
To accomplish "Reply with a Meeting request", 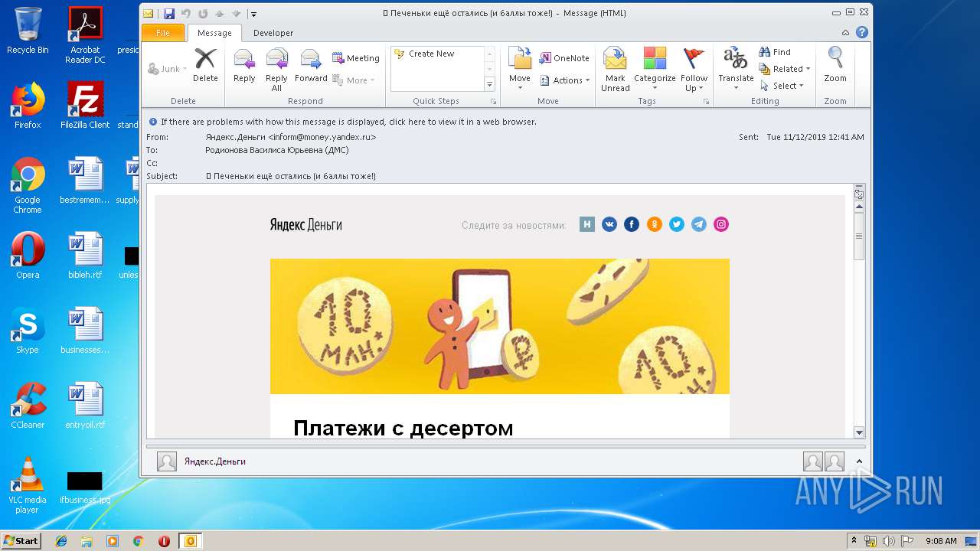I will 356,58.
